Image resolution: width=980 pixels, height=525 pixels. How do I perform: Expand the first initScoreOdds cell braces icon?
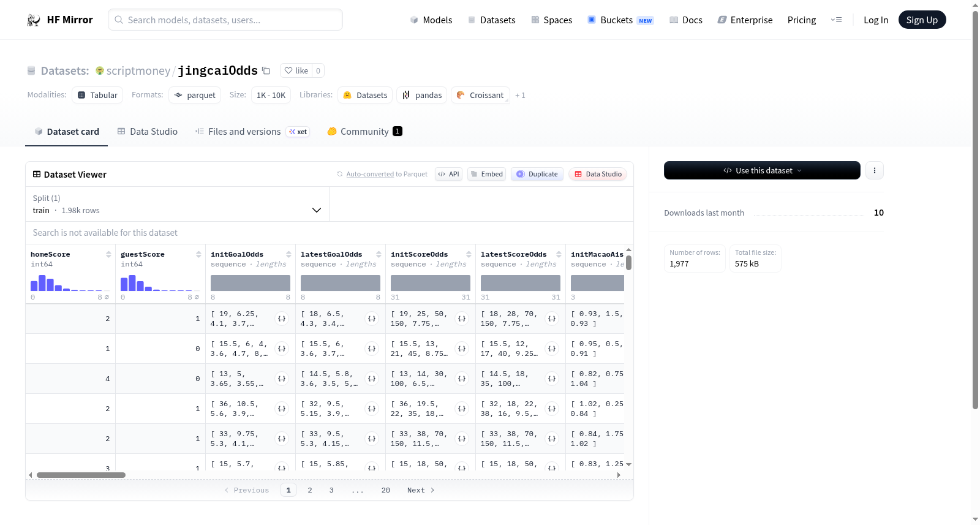click(462, 319)
